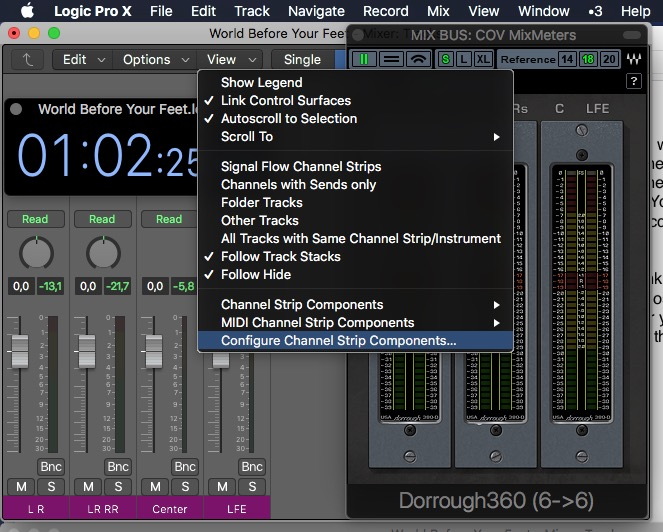Select the XL size button
The image size is (663, 532).
[x=483, y=59]
